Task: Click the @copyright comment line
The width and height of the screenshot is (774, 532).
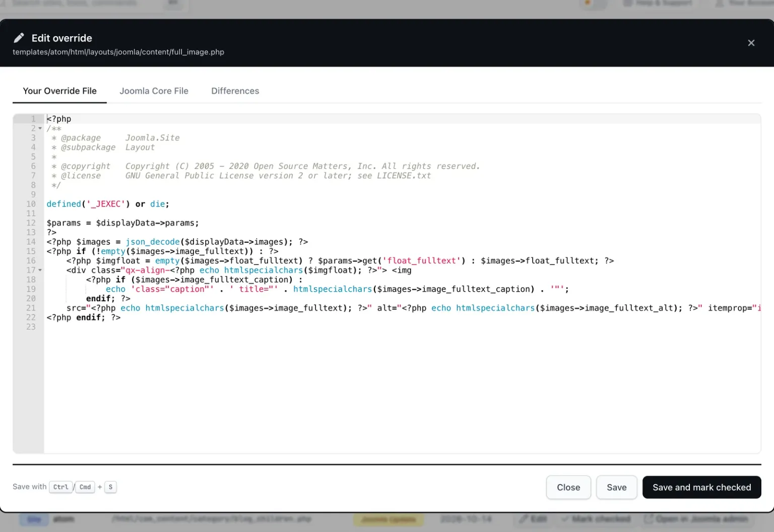Action: 266,166
